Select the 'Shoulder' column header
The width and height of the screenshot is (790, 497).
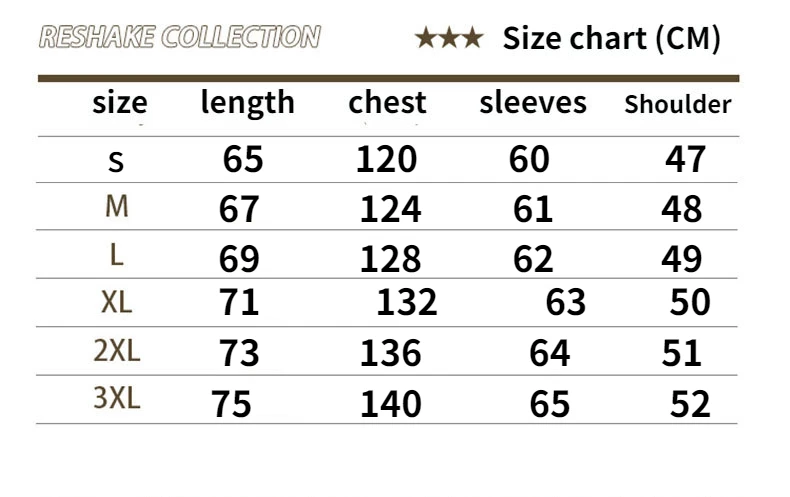(x=678, y=104)
